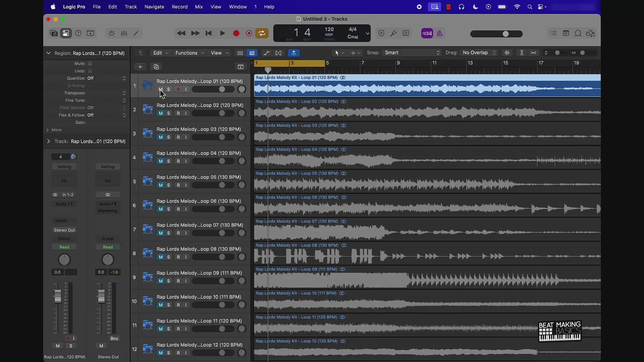Viewport: 644px width, 362px height.
Task: Click the Record button in transport
Action: 236,33
